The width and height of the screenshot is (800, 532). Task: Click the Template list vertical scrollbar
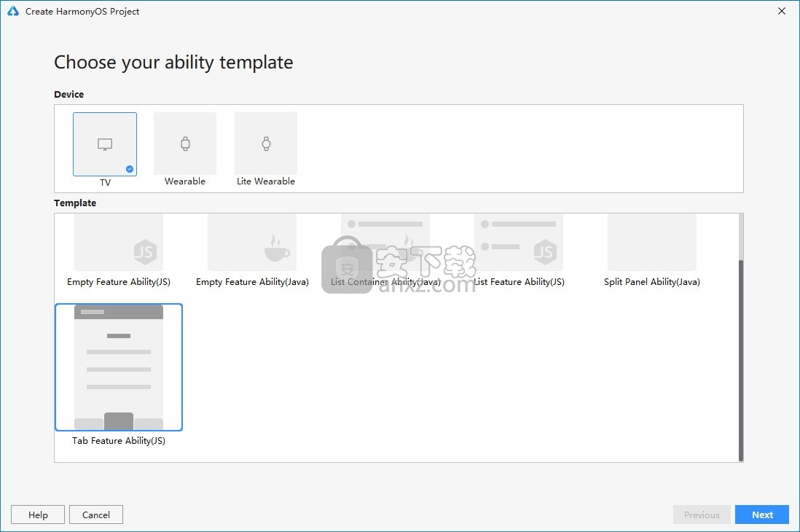pyautogui.click(x=741, y=360)
